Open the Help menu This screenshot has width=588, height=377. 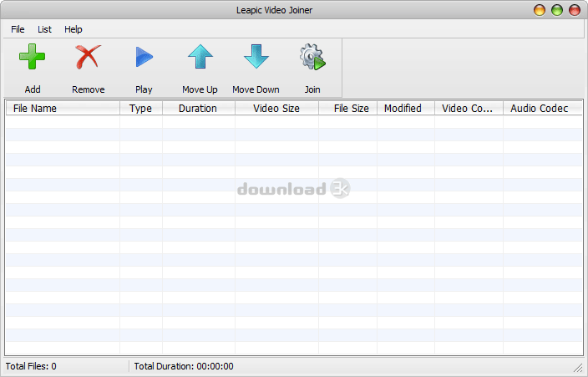click(73, 29)
